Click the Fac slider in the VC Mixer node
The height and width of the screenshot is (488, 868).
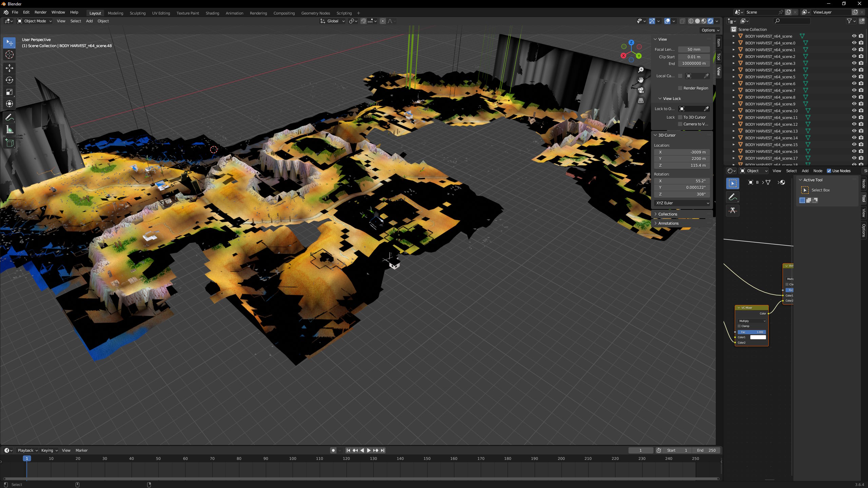click(752, 332)
